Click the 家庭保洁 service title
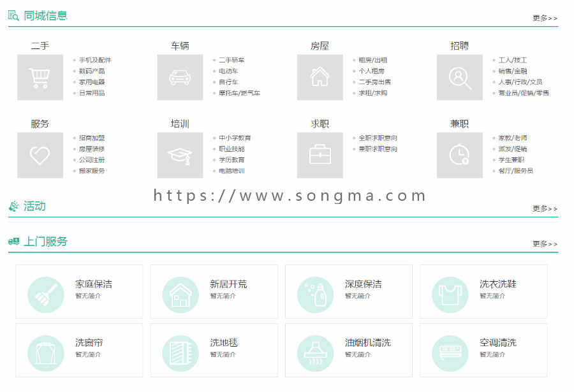The width and height of the screenshot is (574, 392). (94, 284)
